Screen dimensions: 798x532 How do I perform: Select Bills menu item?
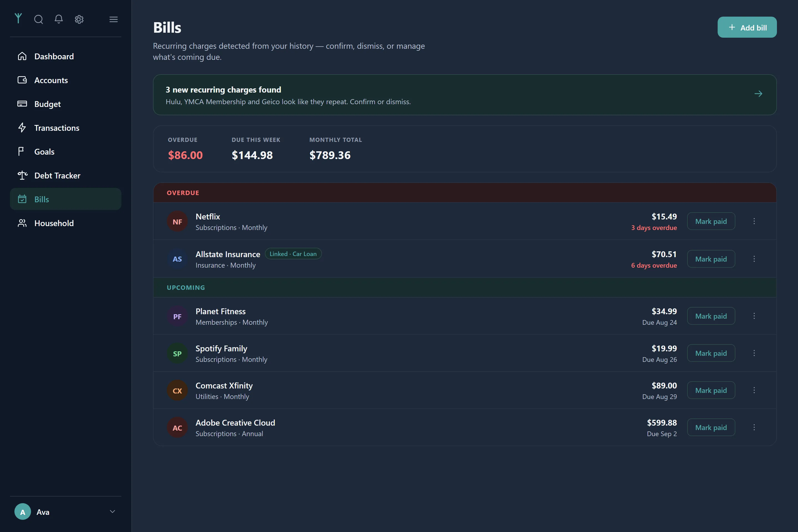coord(65,199)
